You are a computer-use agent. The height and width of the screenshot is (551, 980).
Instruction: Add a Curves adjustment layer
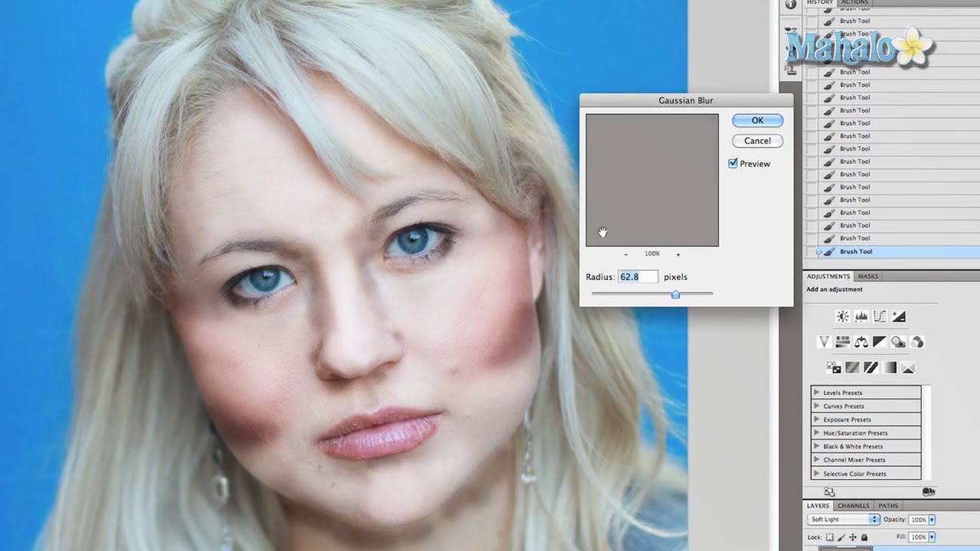[x=880, y=316]
